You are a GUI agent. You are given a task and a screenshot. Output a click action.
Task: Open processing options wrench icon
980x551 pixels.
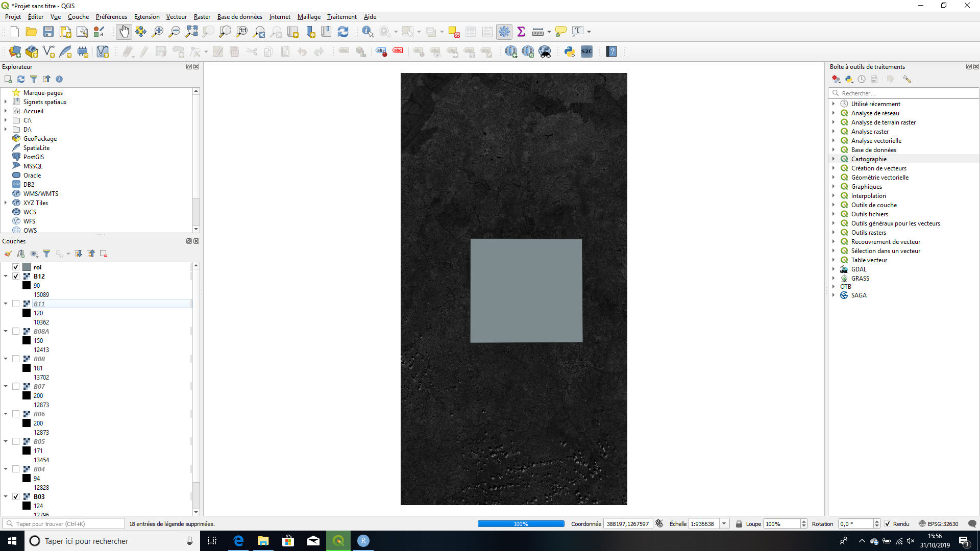(x=907, y=79)
